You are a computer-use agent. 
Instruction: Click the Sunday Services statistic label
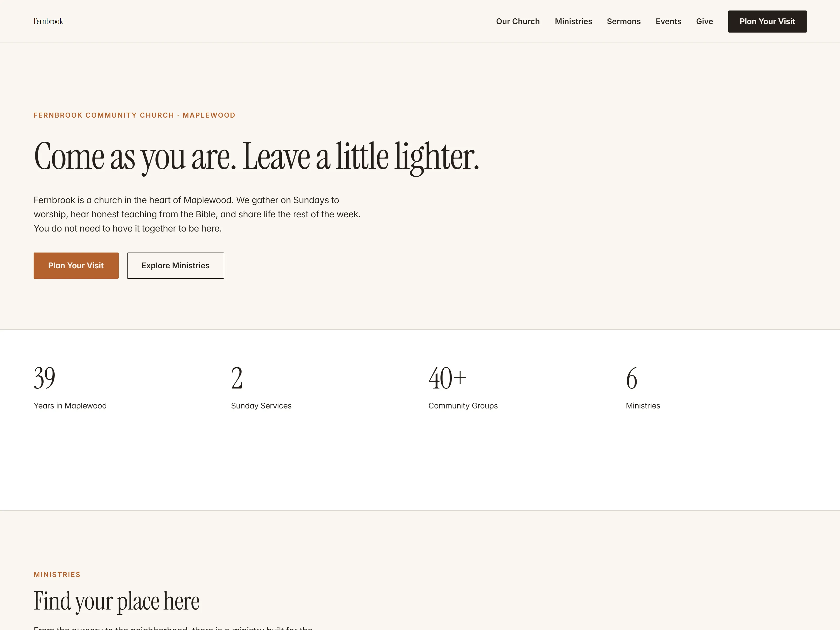pos(261,406)
